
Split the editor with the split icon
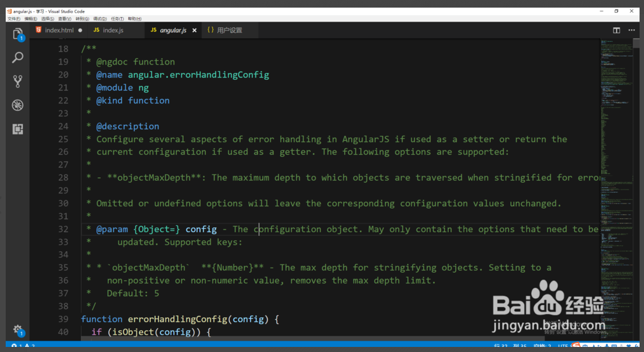click(617, 30)
